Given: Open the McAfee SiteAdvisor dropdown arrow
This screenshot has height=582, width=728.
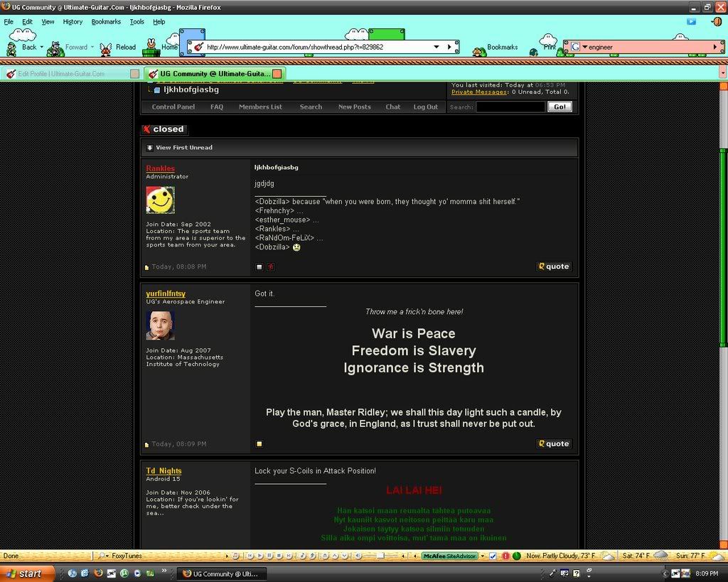Looking at the screenshot, I should point(483,556).
